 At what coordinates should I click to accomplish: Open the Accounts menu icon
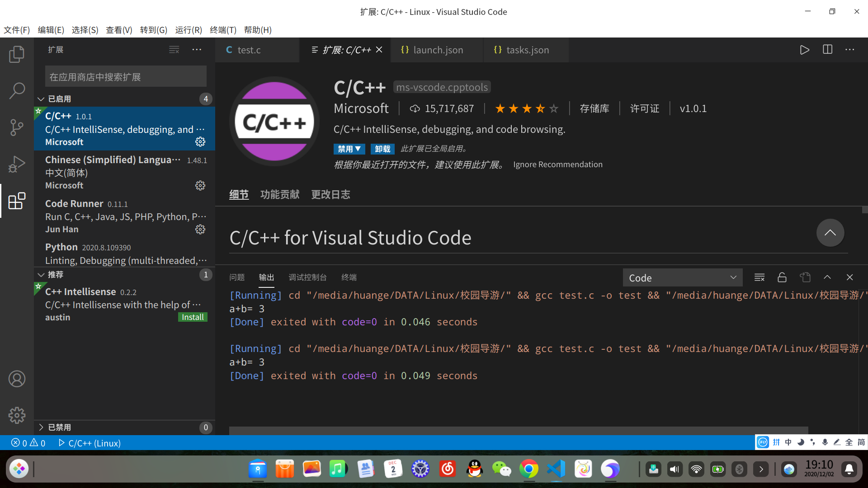(17, 379)
